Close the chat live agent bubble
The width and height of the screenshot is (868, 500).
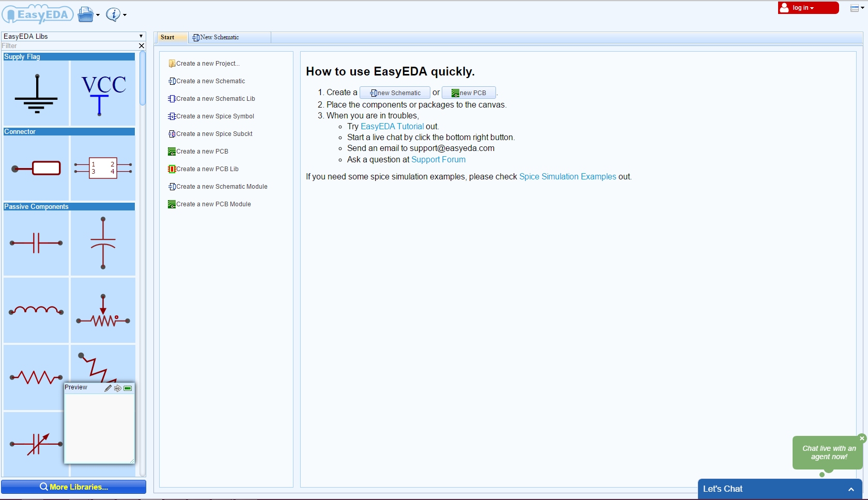[861, 438]
